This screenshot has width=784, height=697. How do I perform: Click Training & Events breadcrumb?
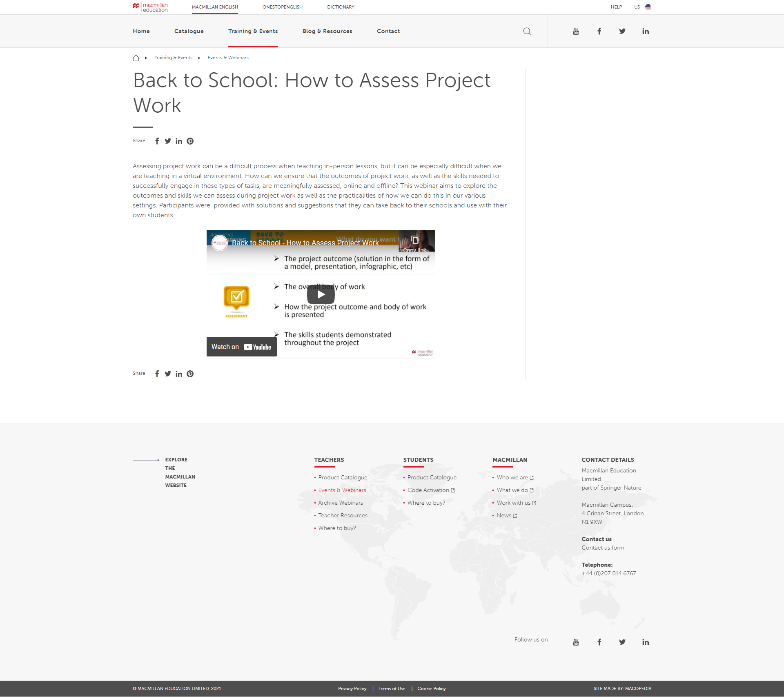point(174,58)
